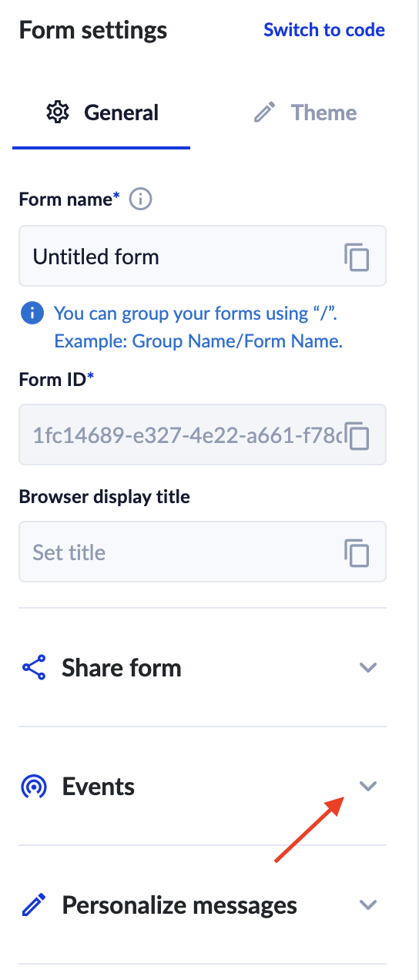Click the Set title input field
The width and height of the screenshot is (419, 980).
coord(203,552)
